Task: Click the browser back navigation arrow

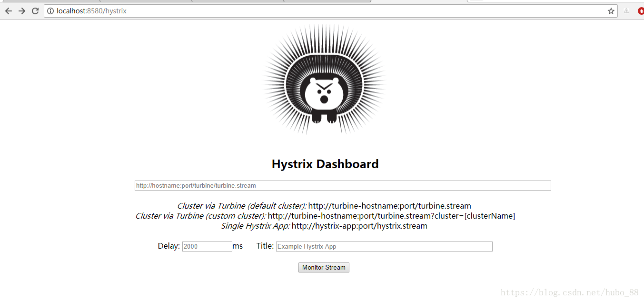Action: pyautogui.click(x=9, y=10)
